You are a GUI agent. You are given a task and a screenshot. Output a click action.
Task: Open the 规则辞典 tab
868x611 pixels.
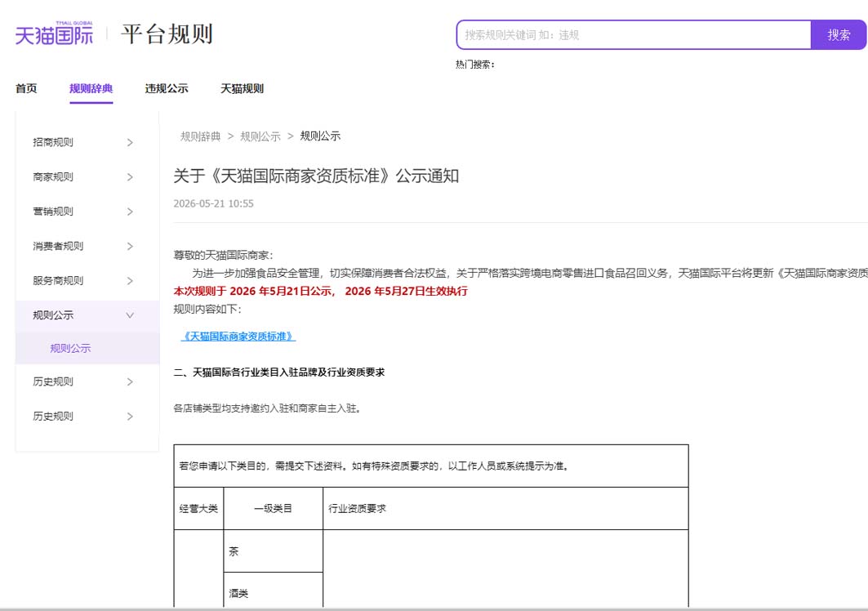[x=91, y=89]
